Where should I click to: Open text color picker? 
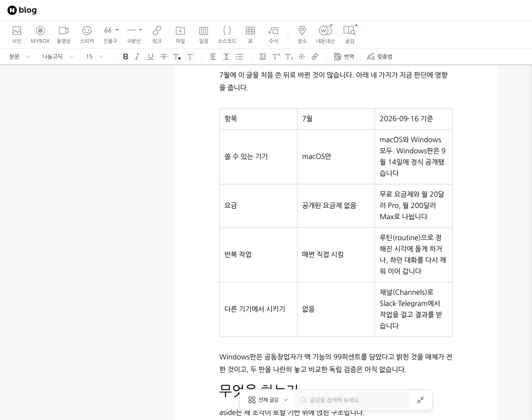177,57
